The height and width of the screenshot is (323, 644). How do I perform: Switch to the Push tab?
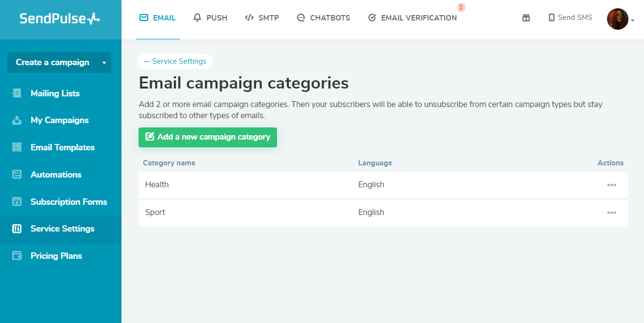(x=210, y=18)
